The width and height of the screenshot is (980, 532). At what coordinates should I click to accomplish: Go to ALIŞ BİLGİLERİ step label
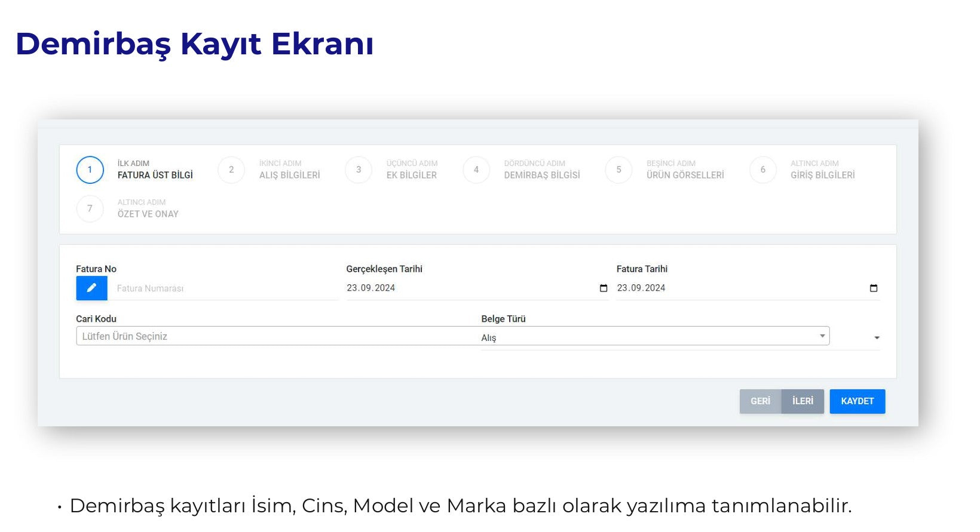(290, 175)
